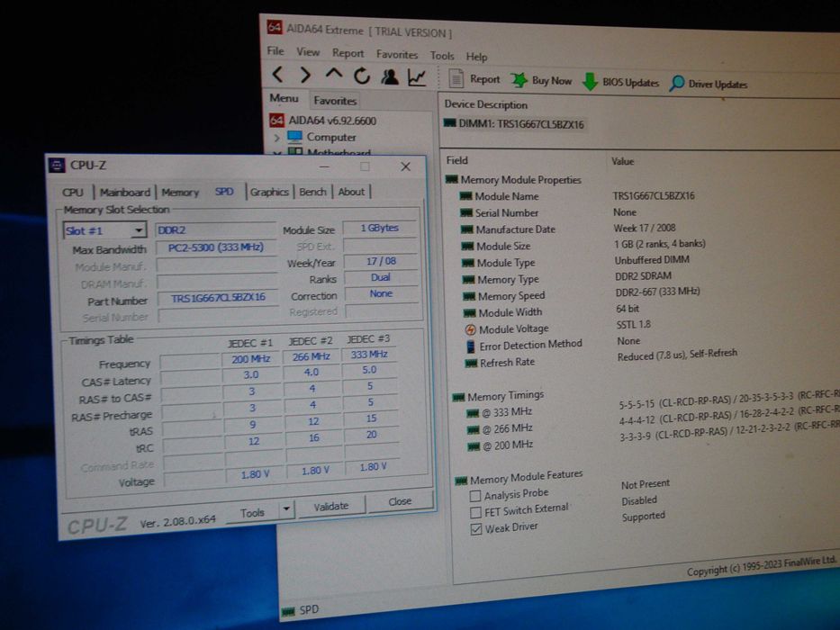Click the Part Number field in CPU-Z
This screenshot has width=840, height=630.
(218, 298)
